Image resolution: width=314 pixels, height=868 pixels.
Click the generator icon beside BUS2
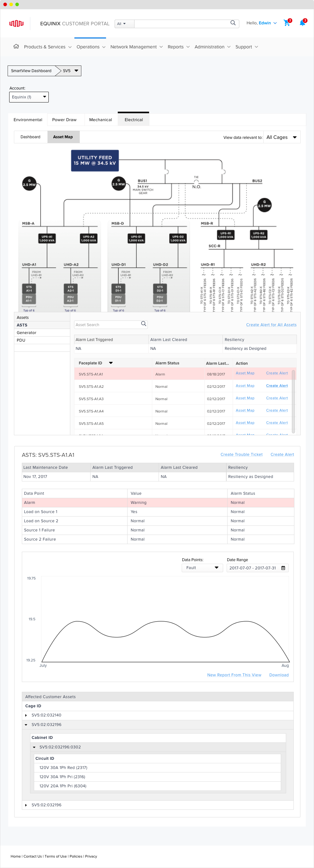pos(264,205)
